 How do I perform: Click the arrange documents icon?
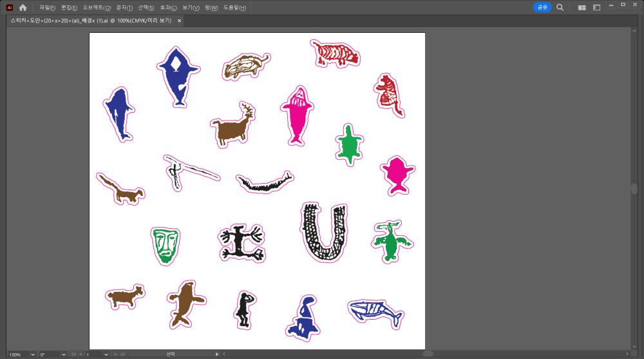pyautogui.click(x=582, y=8)
